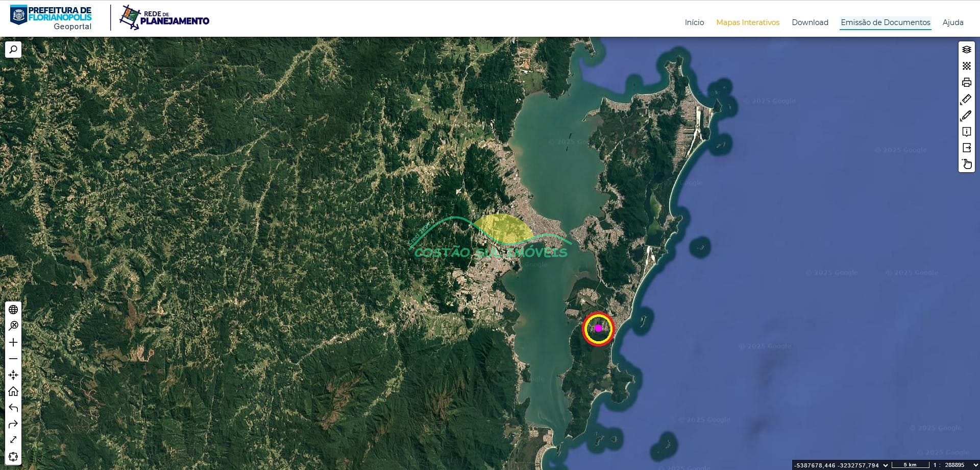Image resolution: width=980 pixels, height=470 pixels.
Task: Go to the Download page link
Action: [810, 22]
